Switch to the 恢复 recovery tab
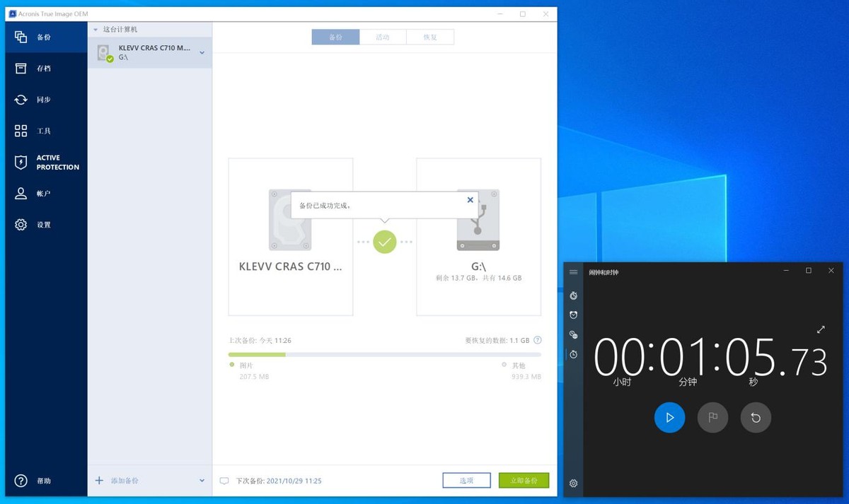 click(430, 37)
